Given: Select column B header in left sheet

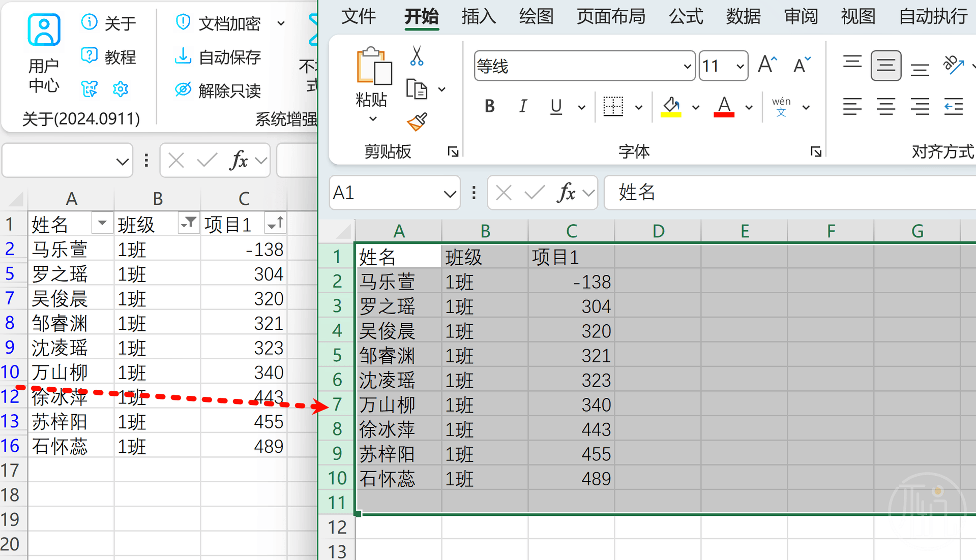Looking at the screenshot, I should pyautogui.click(x=158, y=199).
